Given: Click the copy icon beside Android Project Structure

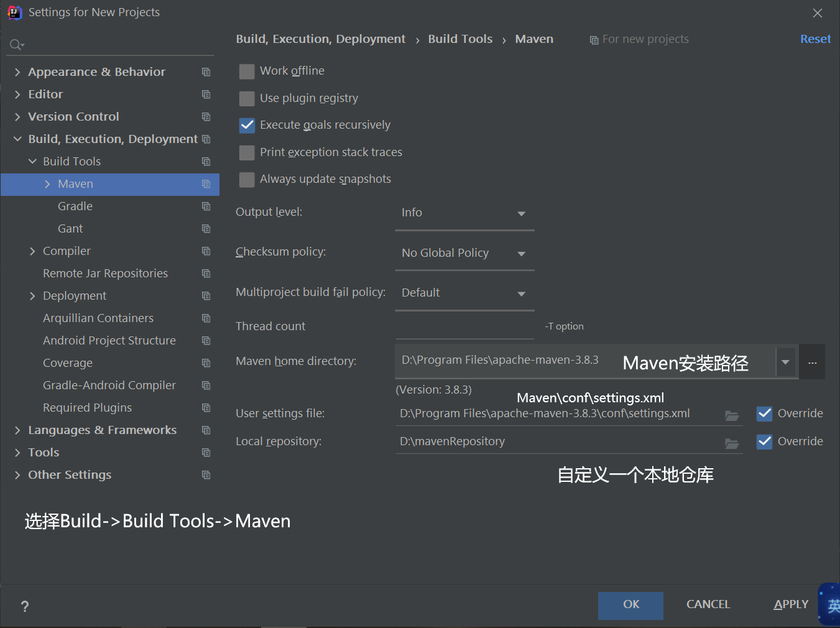Looking at the screenshot, I should [206, 341].
